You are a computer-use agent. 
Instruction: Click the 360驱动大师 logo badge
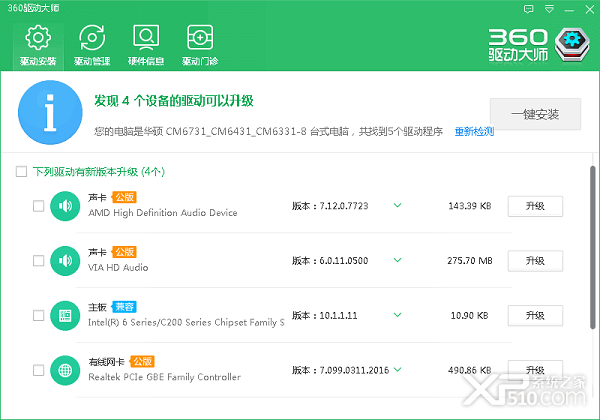[572, 44]
